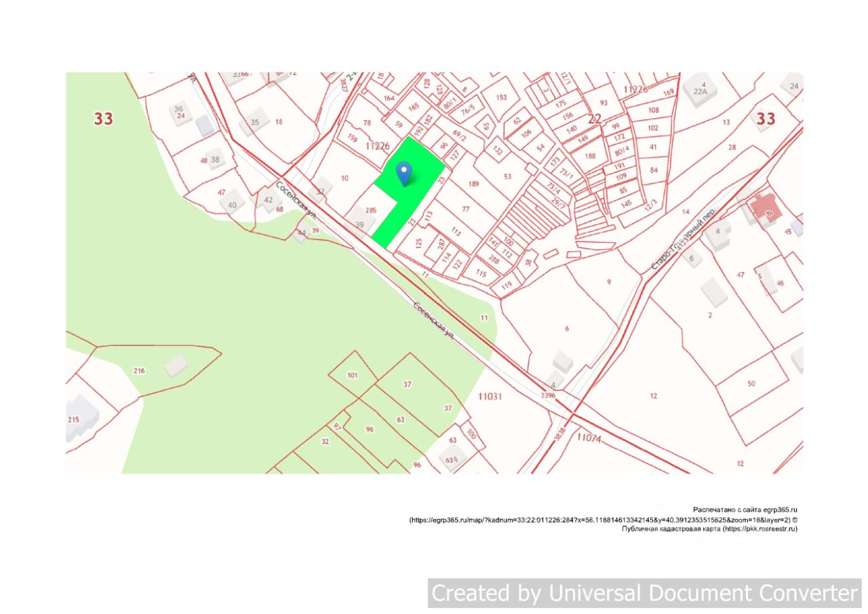Select parcel labeled 106

(526, 133)
